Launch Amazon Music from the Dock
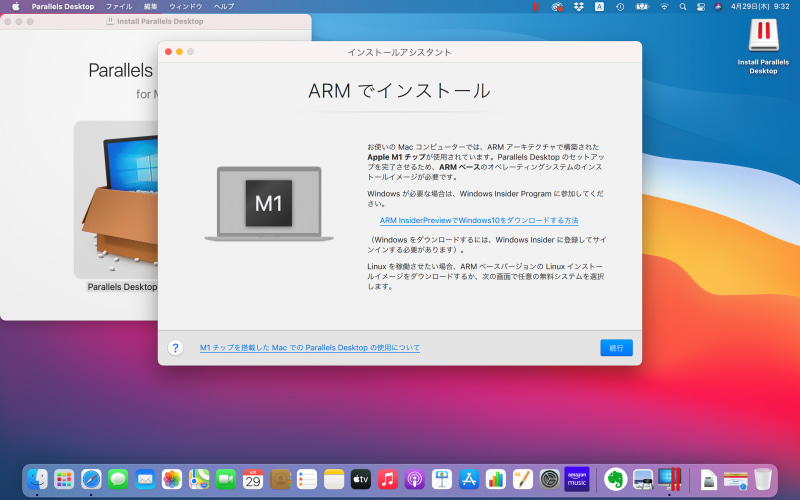800x500 pixels. pyautogui.click(x=577, y=479)
